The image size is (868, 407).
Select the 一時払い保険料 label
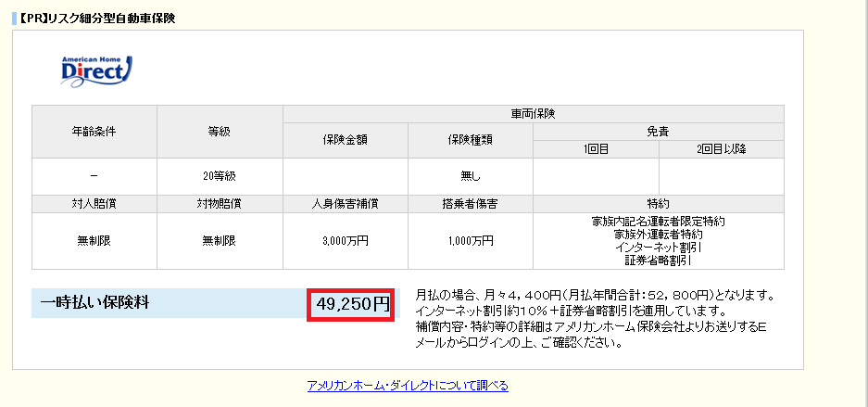pyautogui.click(x=95, y=301)
